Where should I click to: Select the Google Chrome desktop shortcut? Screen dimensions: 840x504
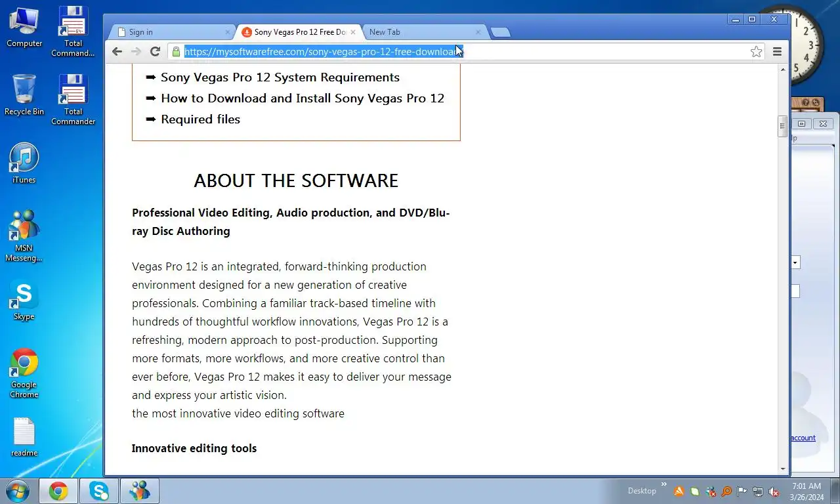coord(24,373)
